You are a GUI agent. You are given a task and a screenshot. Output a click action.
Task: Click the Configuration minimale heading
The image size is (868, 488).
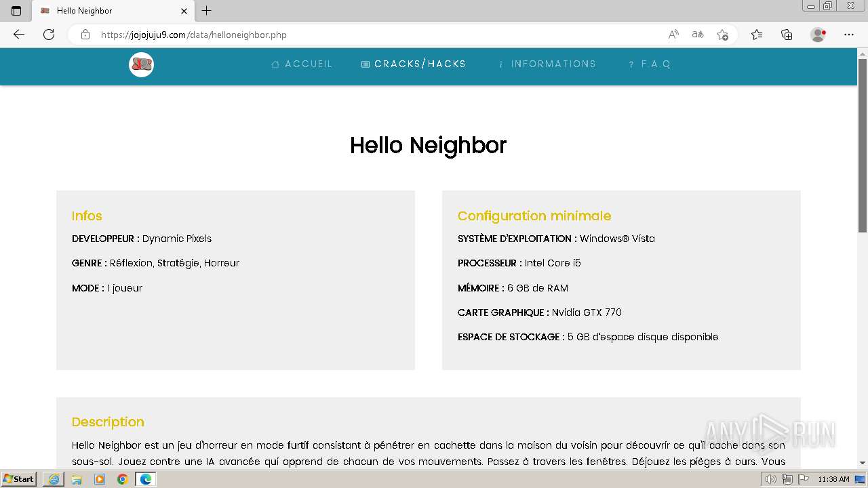pyautogui.click(x=534, y=216)
